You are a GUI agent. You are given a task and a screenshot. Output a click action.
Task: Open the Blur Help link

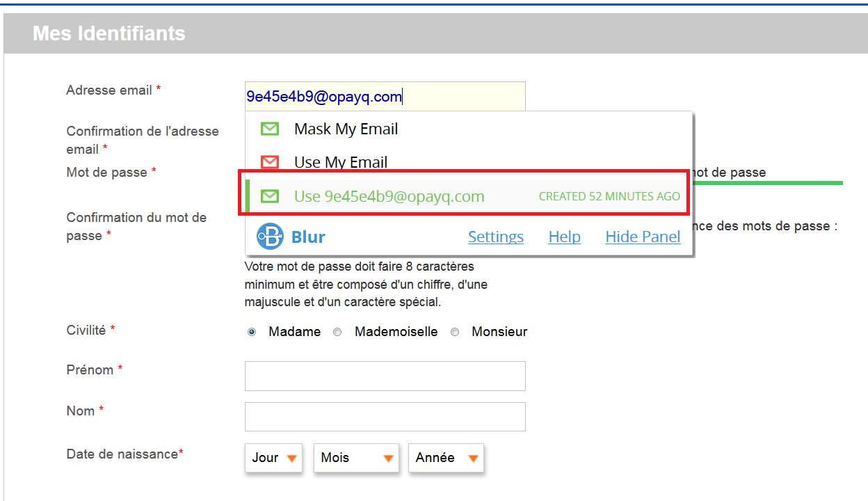(565, 237)
